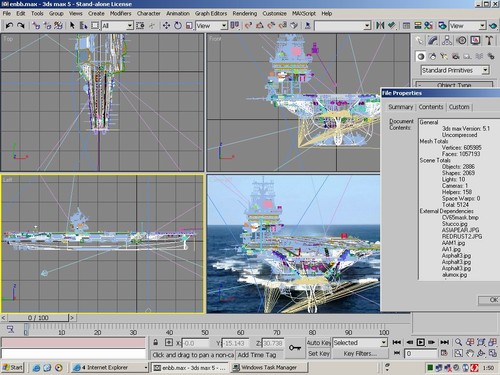Image resolution: width=500 pixels, height=375 pixels.
Task: Open the Hierarchy command panel tab
Action: click(447, 41)
